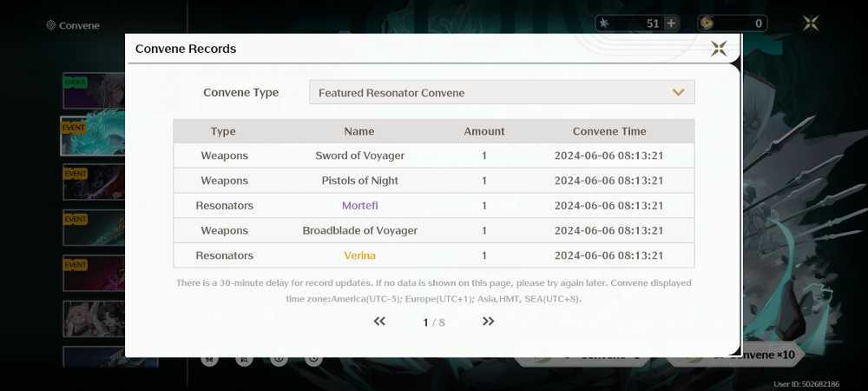This screenshot has height=391, width=868.
Task: Go to the previous records page
Action: click(379, 321)
